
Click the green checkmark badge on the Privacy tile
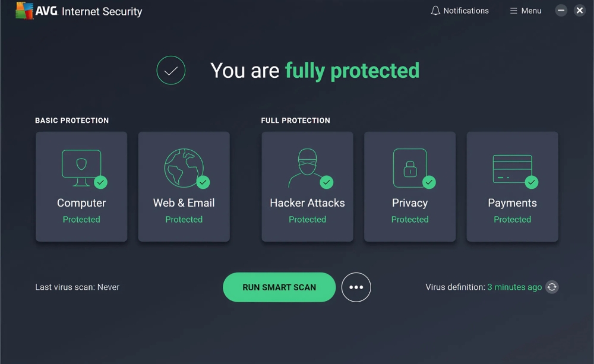tap(429, 182)
